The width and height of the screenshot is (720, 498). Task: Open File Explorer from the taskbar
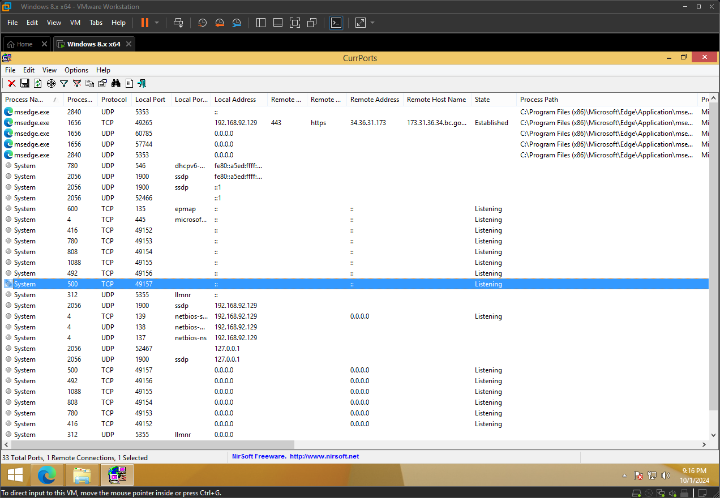[x=82, y=475]
